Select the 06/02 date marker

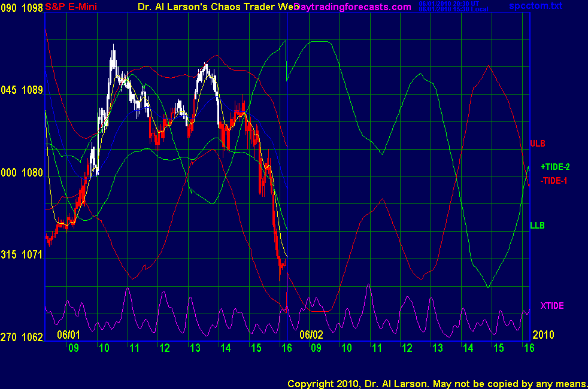click(311, 335)
